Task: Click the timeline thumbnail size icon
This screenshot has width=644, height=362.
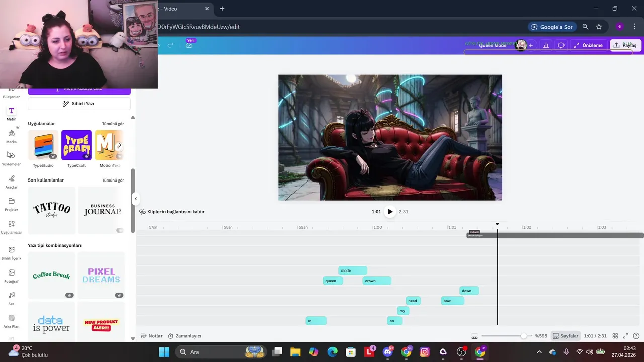Action: click(x=474, y=336)
